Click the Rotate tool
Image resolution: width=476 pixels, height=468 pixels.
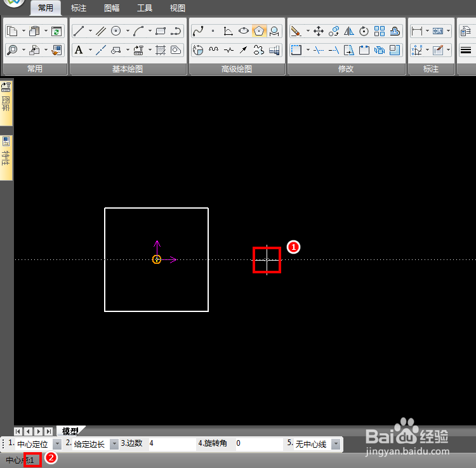click(364, 31)
